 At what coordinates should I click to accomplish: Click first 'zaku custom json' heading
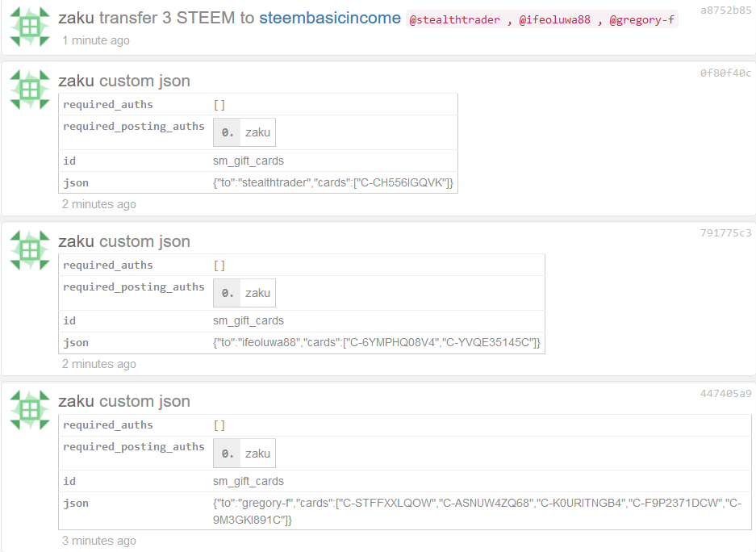coord(124,81)
